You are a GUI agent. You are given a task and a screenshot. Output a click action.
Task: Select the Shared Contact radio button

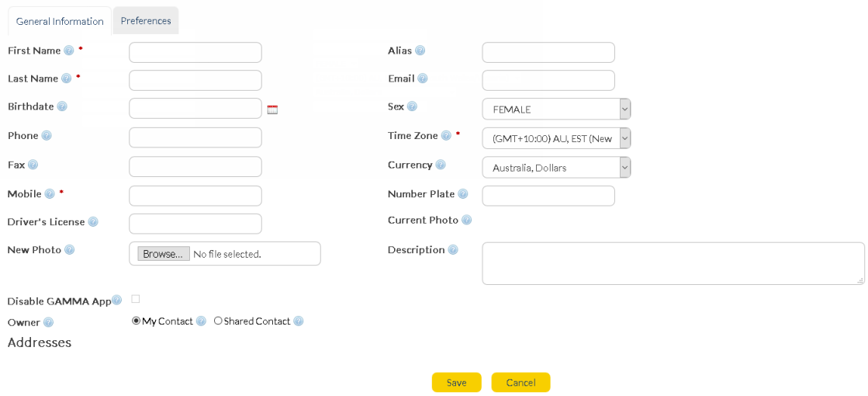tap(218, 321)
